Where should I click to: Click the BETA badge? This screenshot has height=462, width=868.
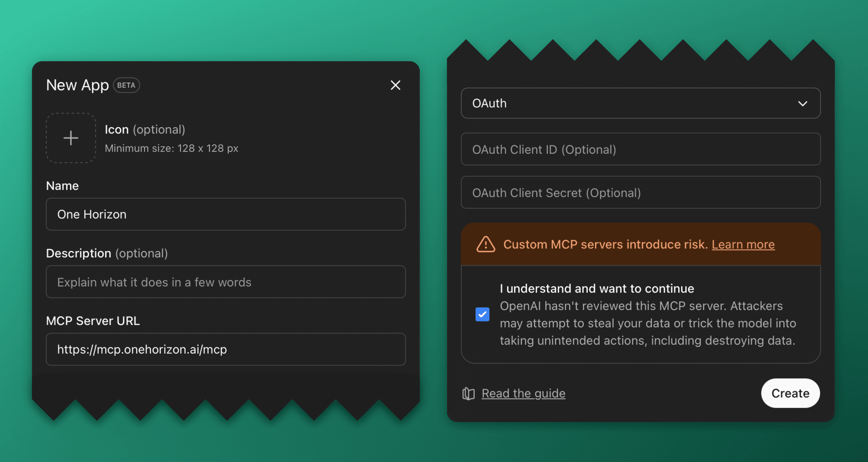click(126, 85)
